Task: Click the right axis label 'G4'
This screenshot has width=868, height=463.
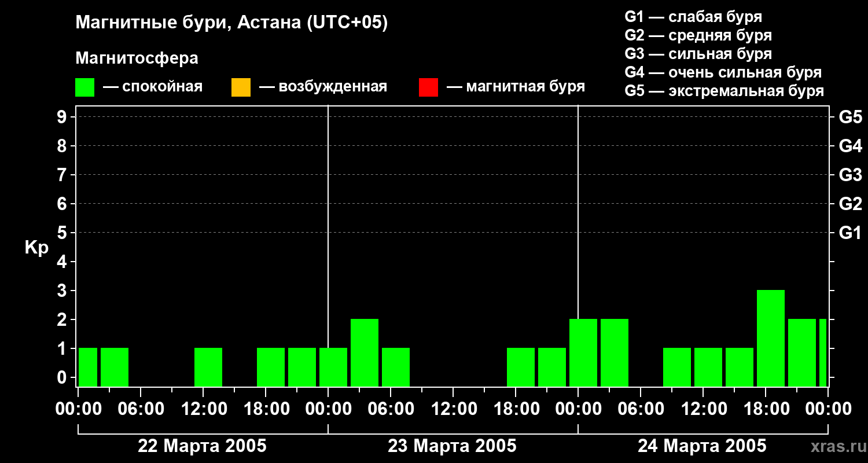Action: (x=851, y=146)
